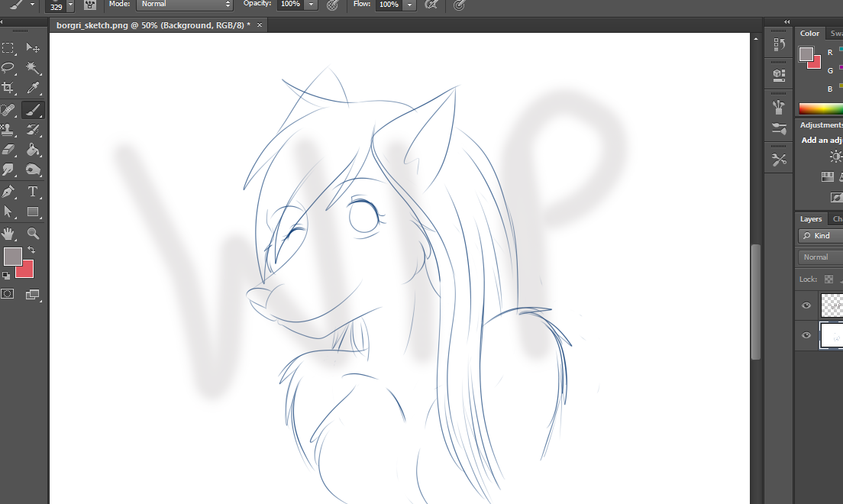Swap foreground and background colors
The image size is (843, 504).
click(x=32, y=250)
